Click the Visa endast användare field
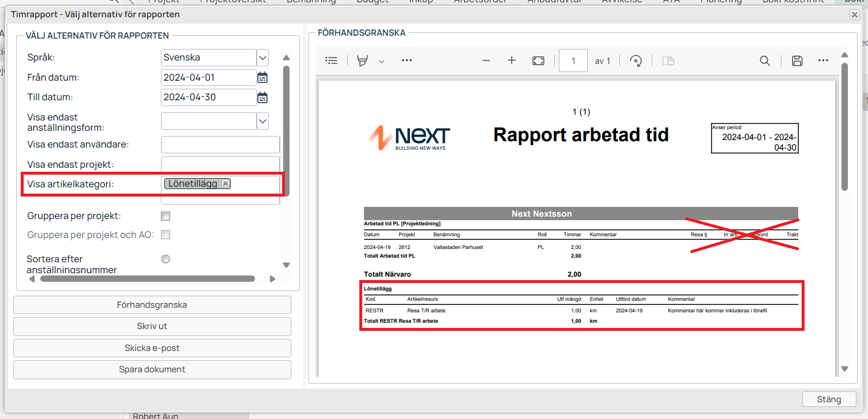The height and width of the screenshot is (419, 868). click(220, 145)
